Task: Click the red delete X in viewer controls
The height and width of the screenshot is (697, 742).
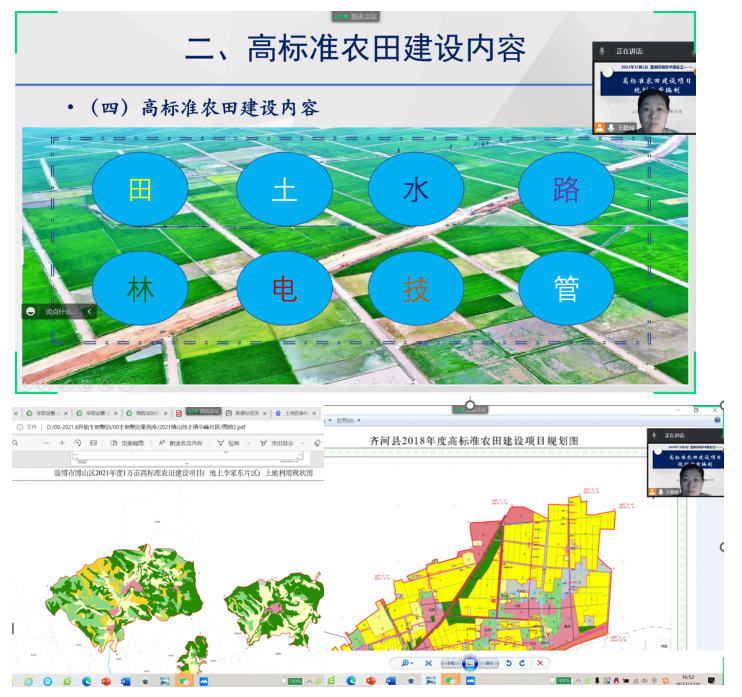Action: tap(540, 663)
